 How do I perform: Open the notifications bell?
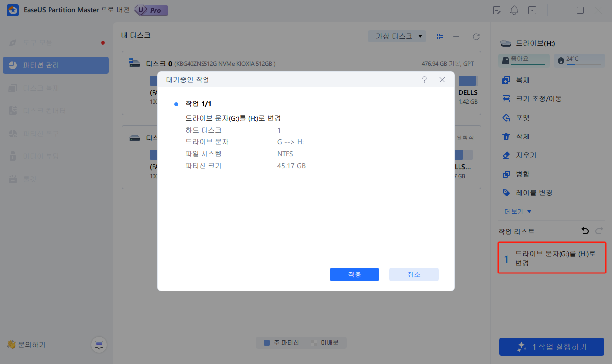[x=514, y=10]
